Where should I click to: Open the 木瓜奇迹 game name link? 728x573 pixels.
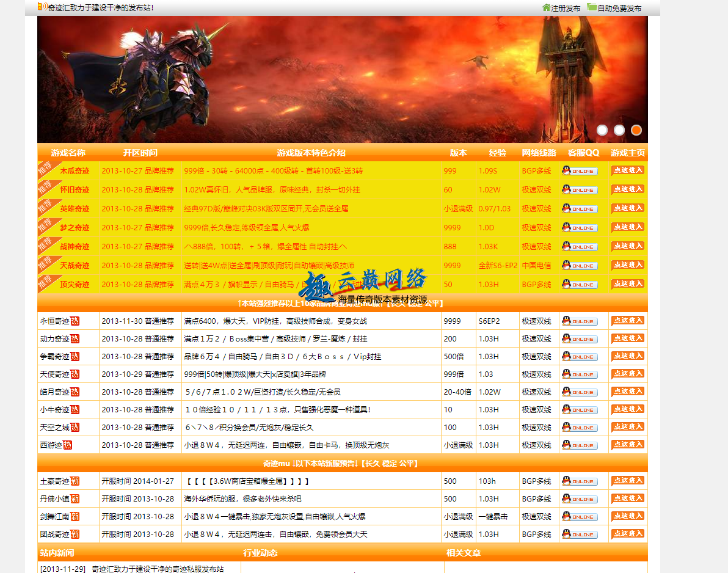[x=75, y=171]
